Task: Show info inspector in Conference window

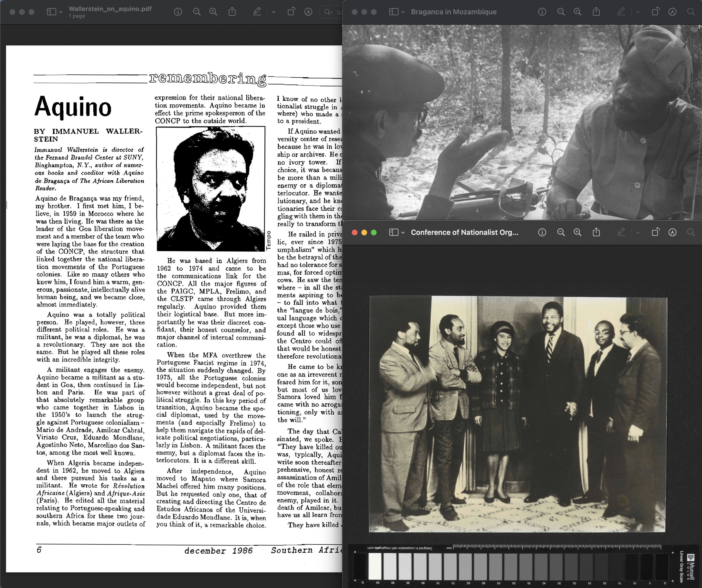Action: tap(542, 232)
